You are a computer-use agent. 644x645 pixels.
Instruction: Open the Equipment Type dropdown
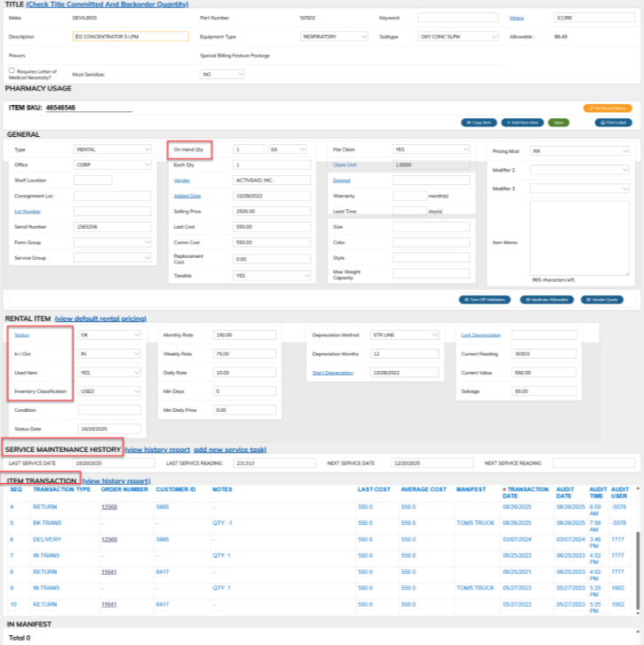pyautogui.click(x=334, y=36)
